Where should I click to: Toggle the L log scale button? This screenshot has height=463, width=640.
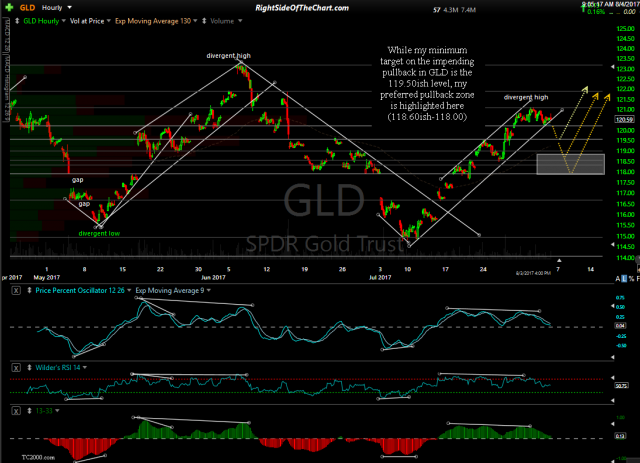tap(624, 279)
